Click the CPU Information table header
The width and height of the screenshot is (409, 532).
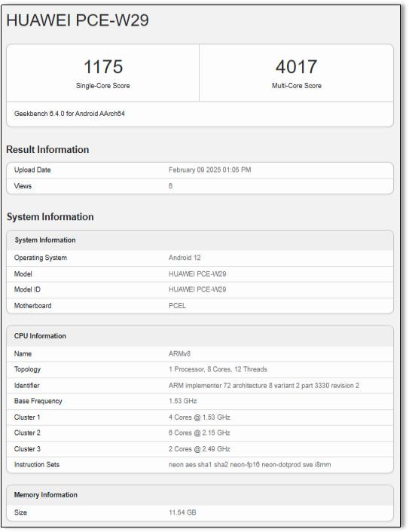(40, 336)
